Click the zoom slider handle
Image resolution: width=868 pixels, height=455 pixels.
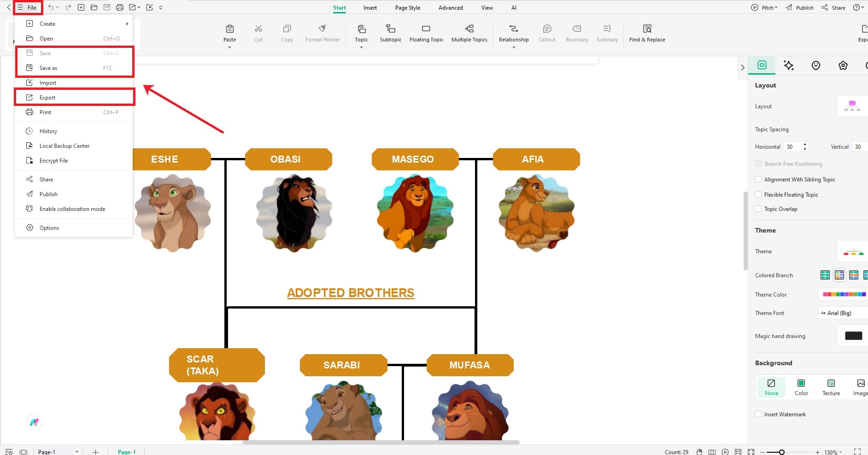pyautogui.click(x=781, y=452)
